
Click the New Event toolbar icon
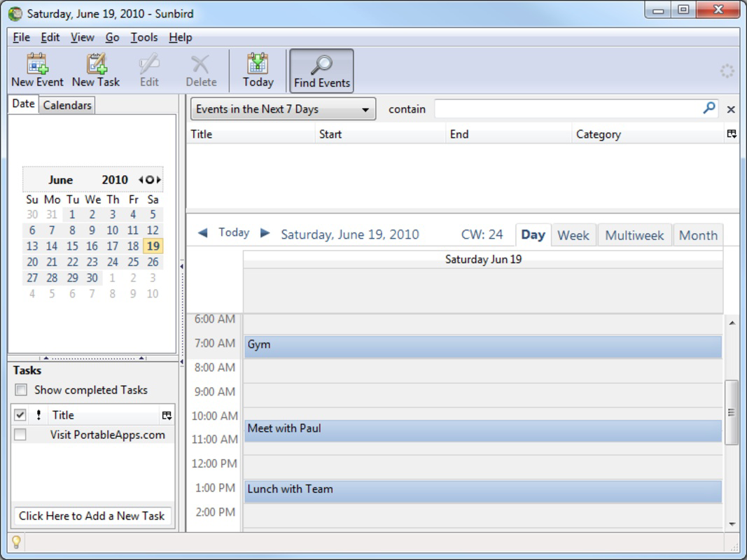coord(37,64)
